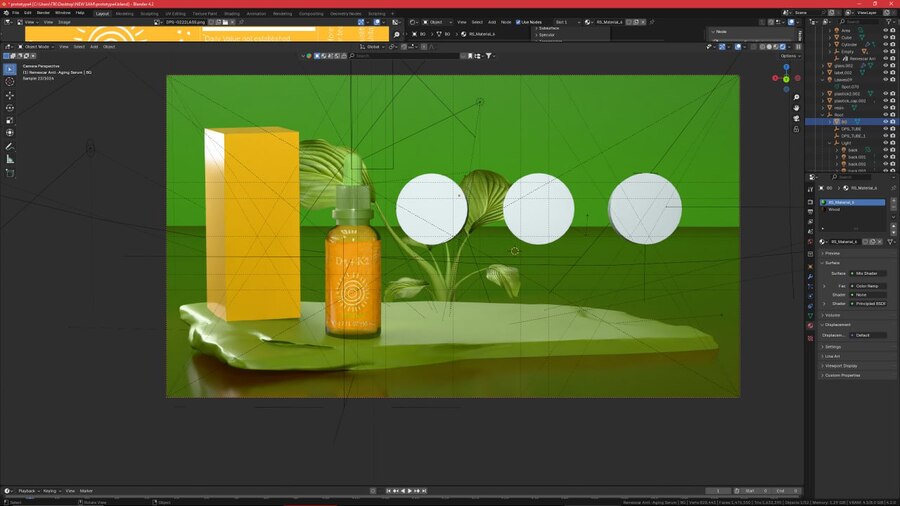Click the viewport zoom magnifier icon

tap(796, 96)
